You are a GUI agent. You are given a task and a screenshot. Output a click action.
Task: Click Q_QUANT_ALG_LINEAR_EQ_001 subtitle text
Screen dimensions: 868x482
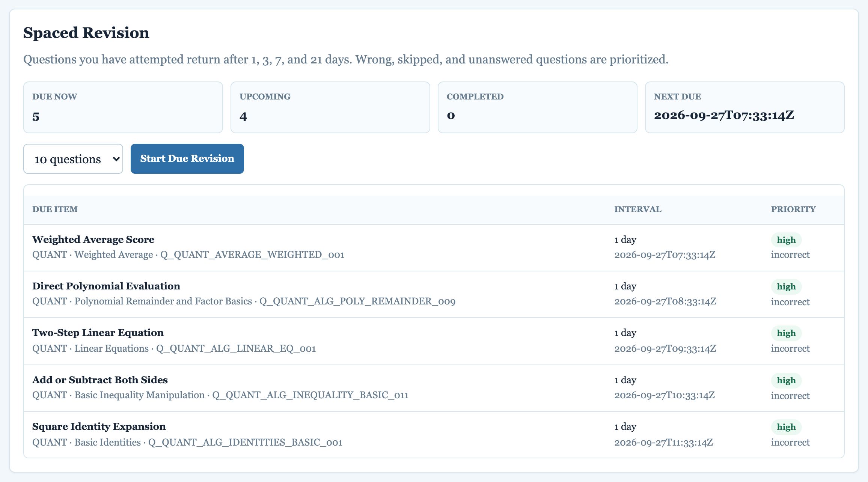click(236, 349)
